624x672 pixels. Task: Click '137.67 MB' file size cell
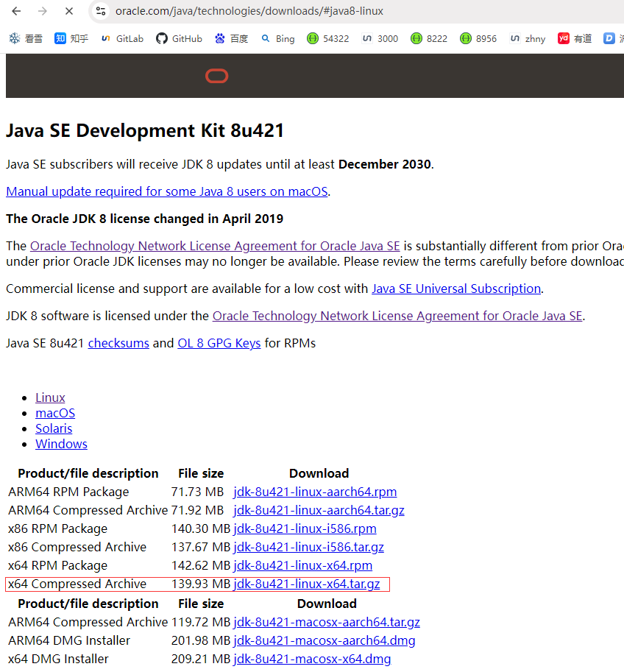pyautogui.click(x=201, y=548)
